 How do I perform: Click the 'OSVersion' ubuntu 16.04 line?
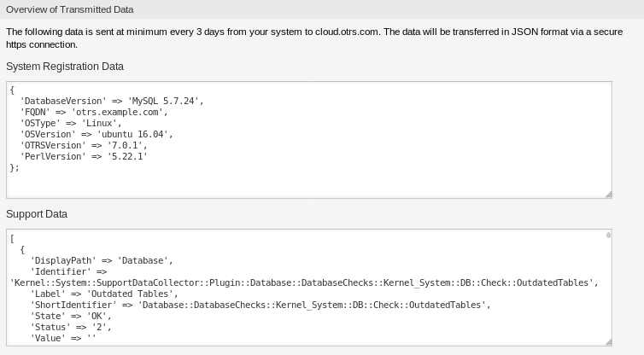pyautogui.click(x=97, y=134)
